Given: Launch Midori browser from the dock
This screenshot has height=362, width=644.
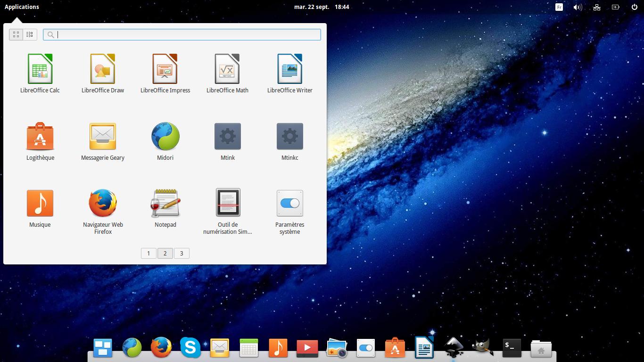Looking at the screenshot, I should (132, 348).
